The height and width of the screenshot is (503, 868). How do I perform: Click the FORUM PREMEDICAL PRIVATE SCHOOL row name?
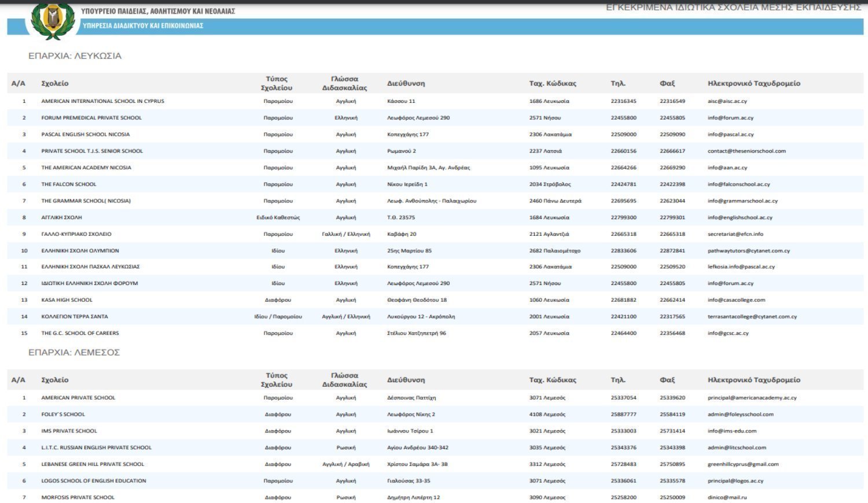[x=91, y=118]
